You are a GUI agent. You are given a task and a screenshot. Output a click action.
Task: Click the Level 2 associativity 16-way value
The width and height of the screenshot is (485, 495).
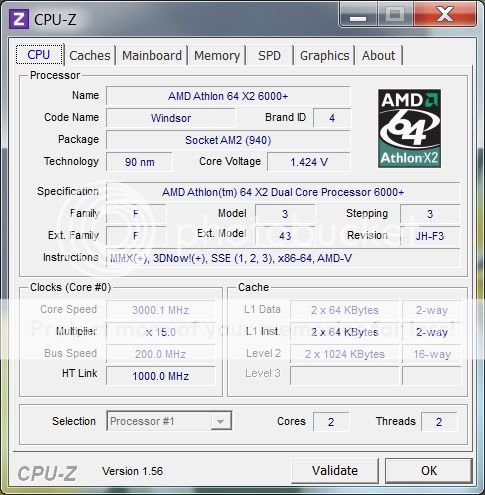click(x=432, y=354)
